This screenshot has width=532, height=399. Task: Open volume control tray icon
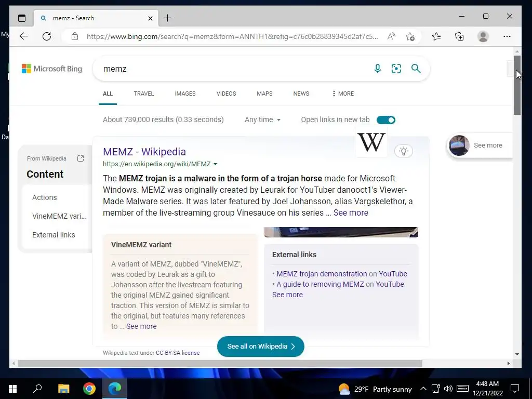click(x=448, y=389)
